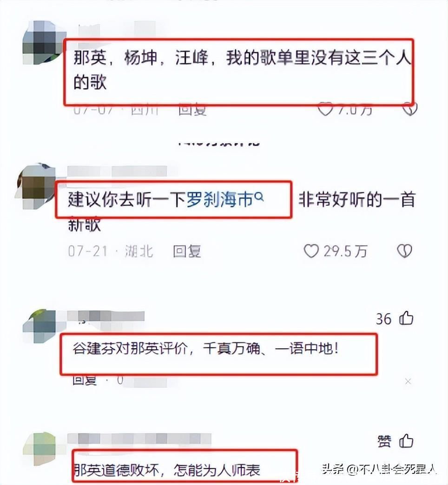The height and width of the screenshot is (485, 448).
Task: Like the 罗刹海市 comment with 29.5万 hearts
Action: click(x=311, y=251)
